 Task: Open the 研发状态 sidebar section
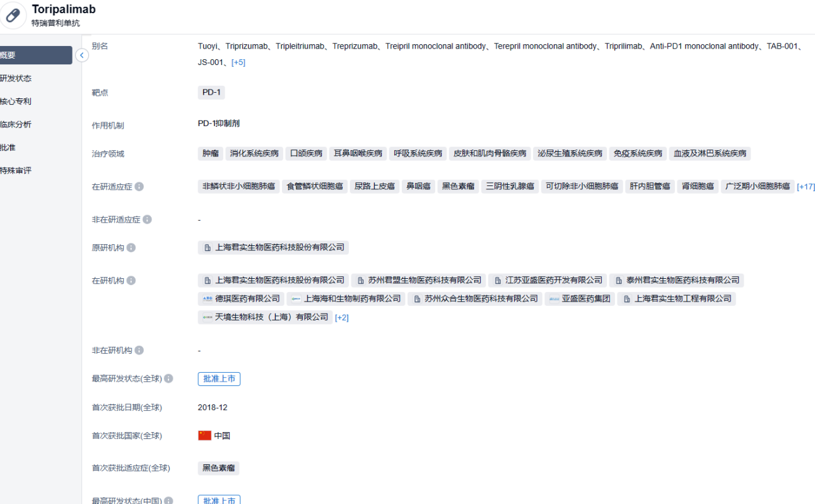click(16, 78)
